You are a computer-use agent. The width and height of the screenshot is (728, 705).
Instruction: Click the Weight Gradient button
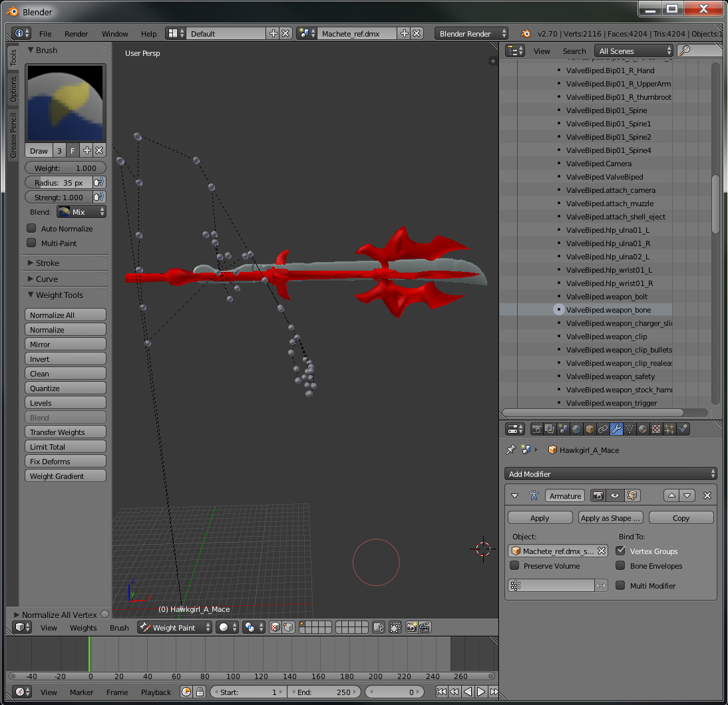tap(65, 476)
